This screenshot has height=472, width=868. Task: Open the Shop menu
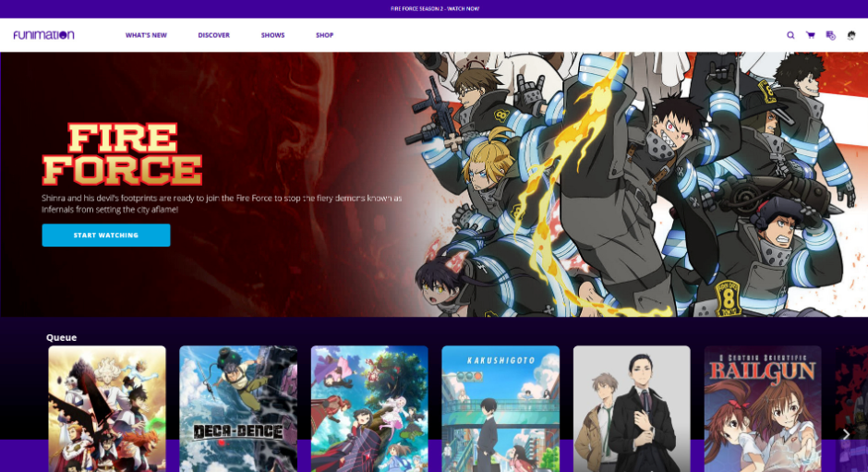coord(324,35)
